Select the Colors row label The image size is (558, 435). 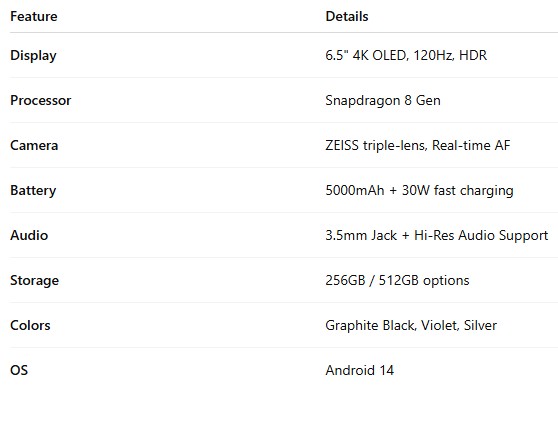point(30,325)
